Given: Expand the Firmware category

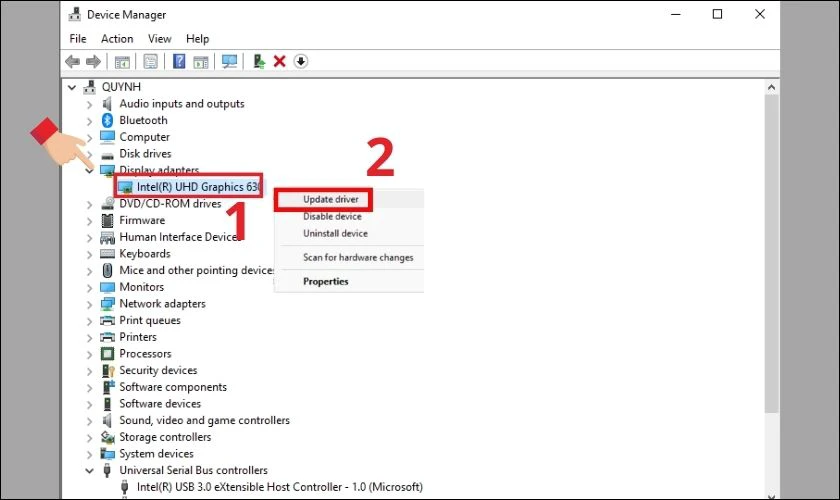Looking at the screenshot, I should (89, 221).
